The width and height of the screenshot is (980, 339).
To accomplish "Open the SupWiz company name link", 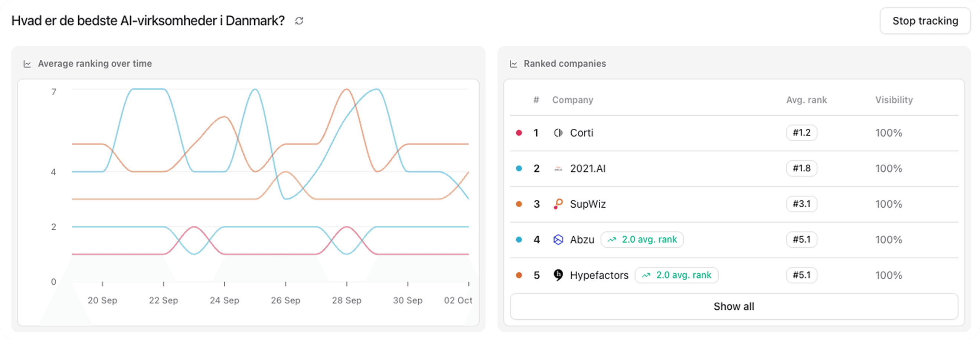I will tap(587, 204).
